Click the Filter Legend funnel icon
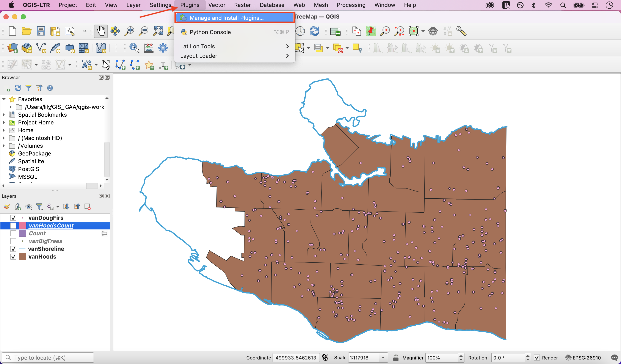 coord(39,207)
